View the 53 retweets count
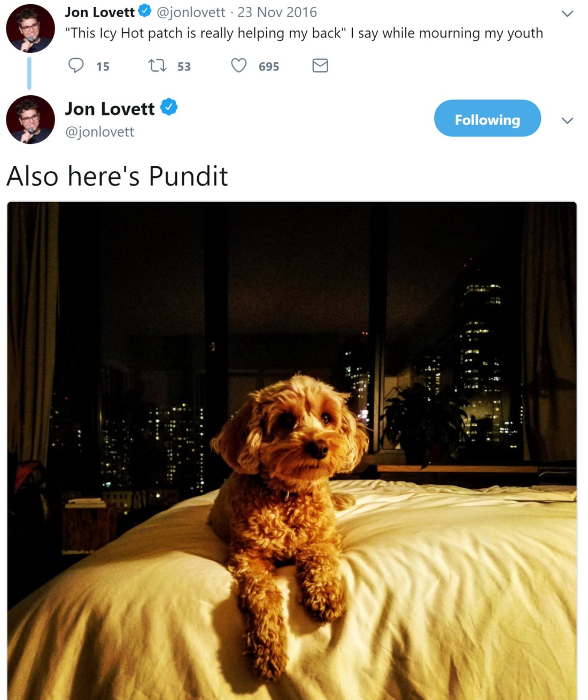Image resolution: width=588 pixels, height=700 pixels. [x=184, y=66]
